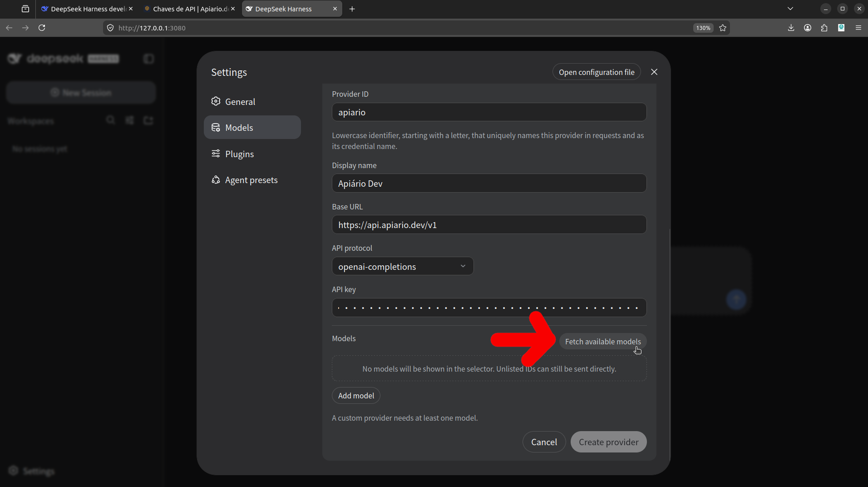Open the browser hamburger menu
This screenshot has width=868, height=487.
pyautogui.click(x=858, y=28)
